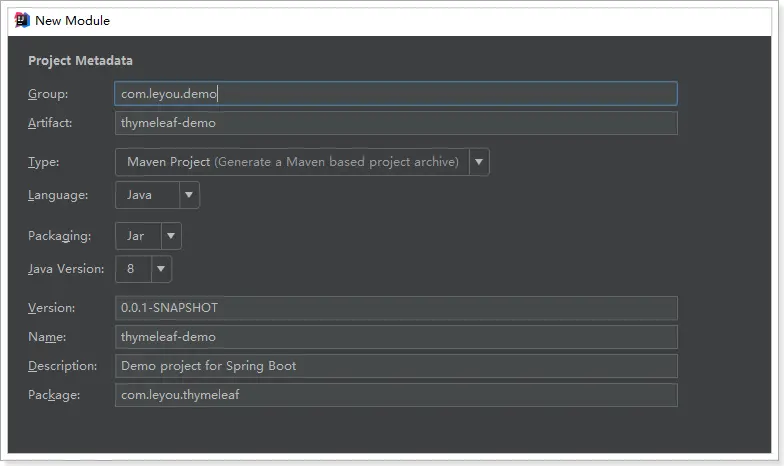Viewport: 784px width, 466px height.
Task: Click the Jar packaging combo box
Action: click(x=138, y=236)
